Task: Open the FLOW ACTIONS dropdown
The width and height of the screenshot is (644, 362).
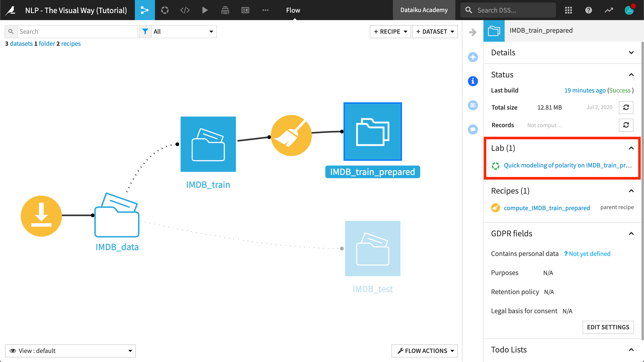Action: (x=425, y=351)
